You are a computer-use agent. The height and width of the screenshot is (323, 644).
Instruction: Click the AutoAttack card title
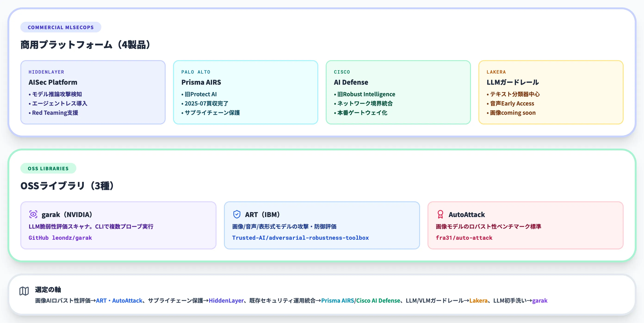pyautogui.click(x=467, y=214)
